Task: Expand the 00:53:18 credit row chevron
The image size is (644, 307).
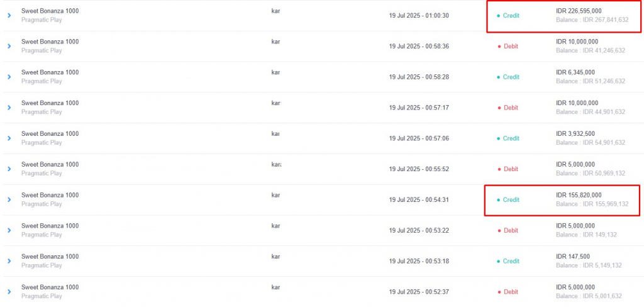Action: [x=9, y=261]
